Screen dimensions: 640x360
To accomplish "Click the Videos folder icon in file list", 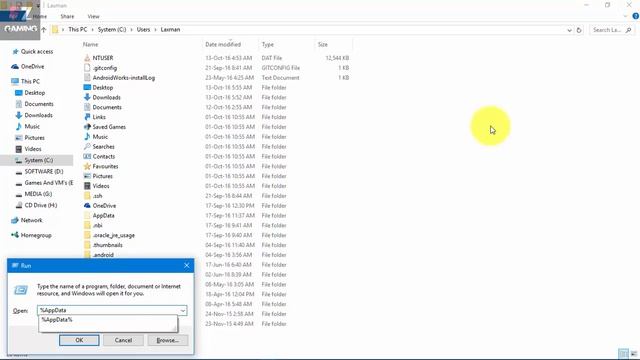I will click(87, 186).
